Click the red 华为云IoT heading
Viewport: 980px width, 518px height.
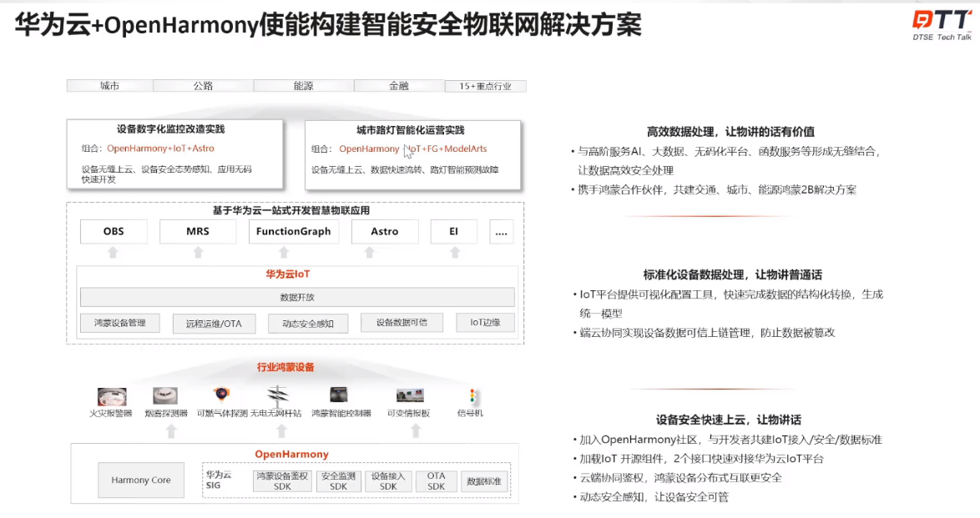[x=287, y=274]
